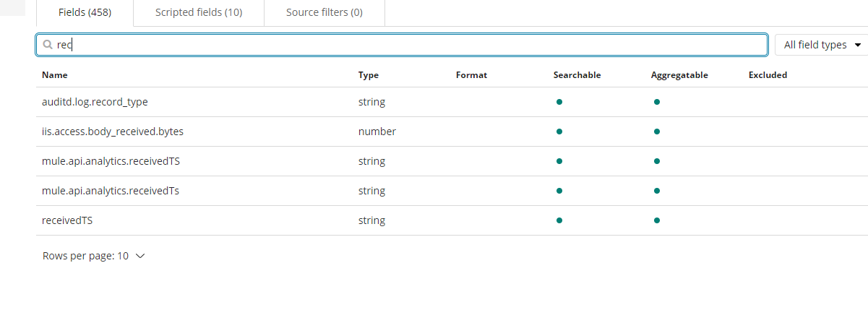The width and height of the screenshot is (868, 310).
Task: Open the Source filters tab
Action: pyautogui.click(x=325, y=12)
